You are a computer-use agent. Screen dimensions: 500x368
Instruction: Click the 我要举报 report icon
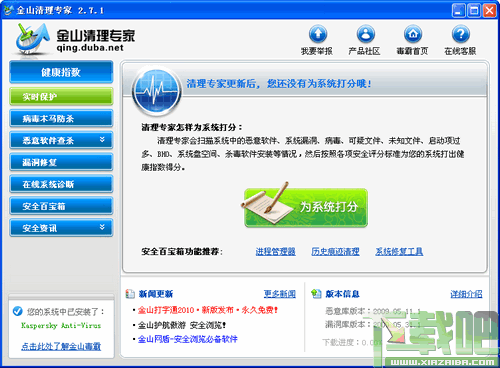pyautogui.click(x=318, y=34)
